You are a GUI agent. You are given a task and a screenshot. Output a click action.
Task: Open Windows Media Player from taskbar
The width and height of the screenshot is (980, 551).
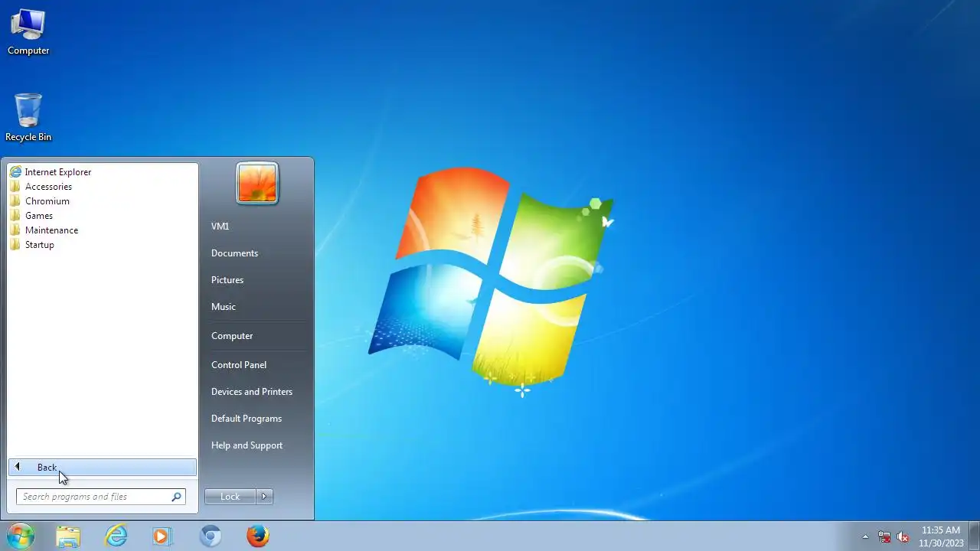point(163,536)
